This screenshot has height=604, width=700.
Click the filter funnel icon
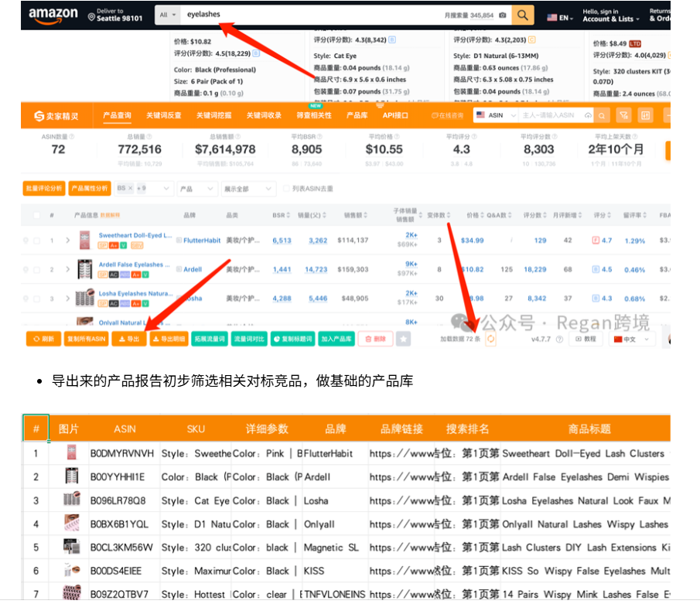[x=623, y=116]
